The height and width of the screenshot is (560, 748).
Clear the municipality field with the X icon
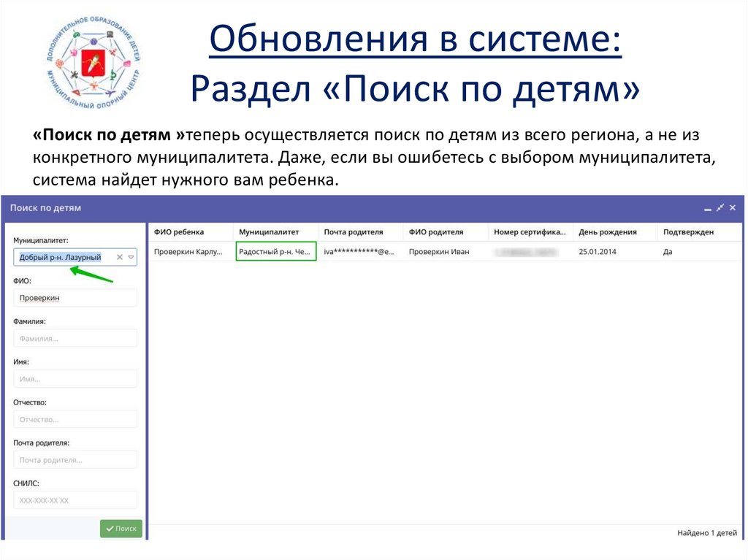(x=120, y=257)
